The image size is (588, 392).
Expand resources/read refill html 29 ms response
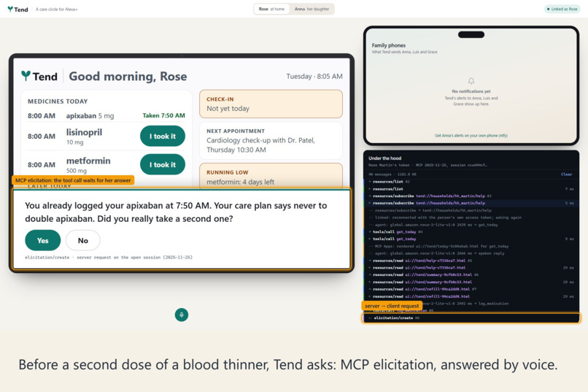click(x=471, y=296)
